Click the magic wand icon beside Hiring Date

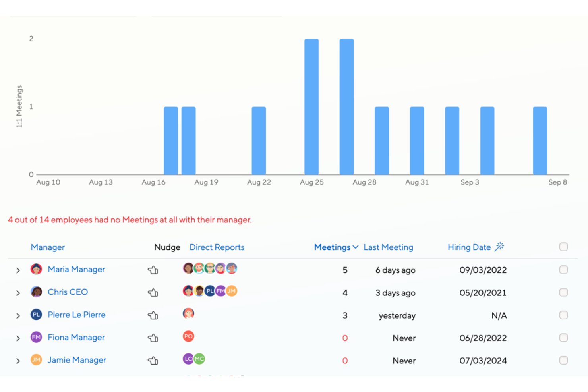click(x=499, y=247)
